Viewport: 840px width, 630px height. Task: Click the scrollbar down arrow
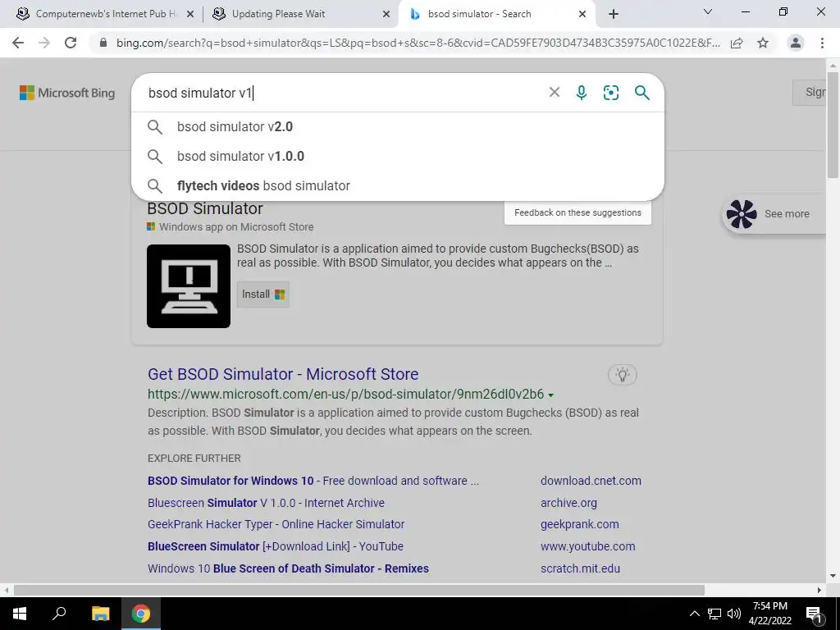click(x=833, y=577)
